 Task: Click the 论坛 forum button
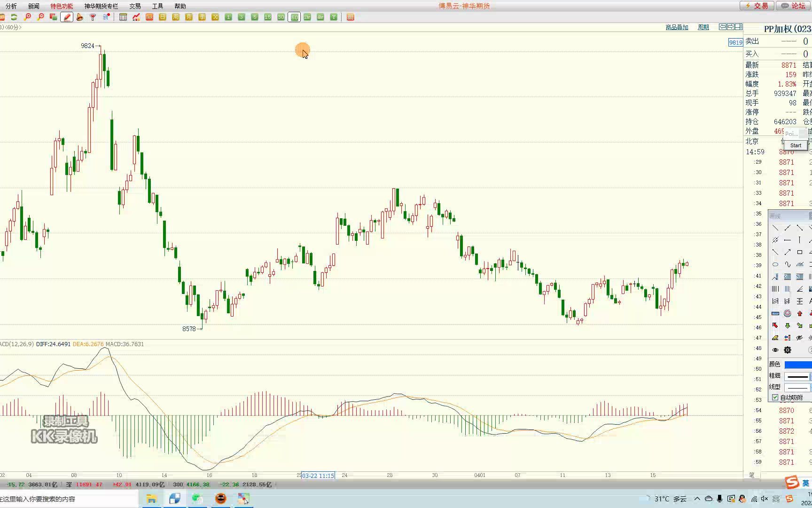(794, 6)
